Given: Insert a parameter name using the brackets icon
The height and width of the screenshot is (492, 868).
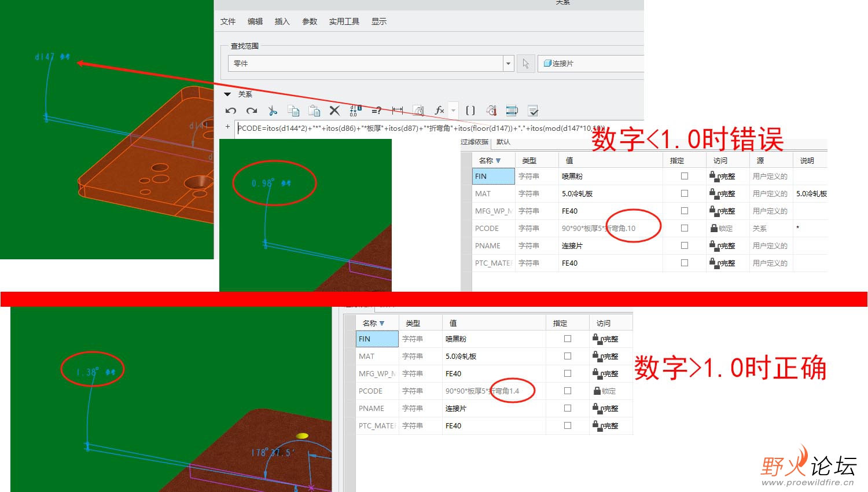Looking at the screenshot, I should [470, 111].
